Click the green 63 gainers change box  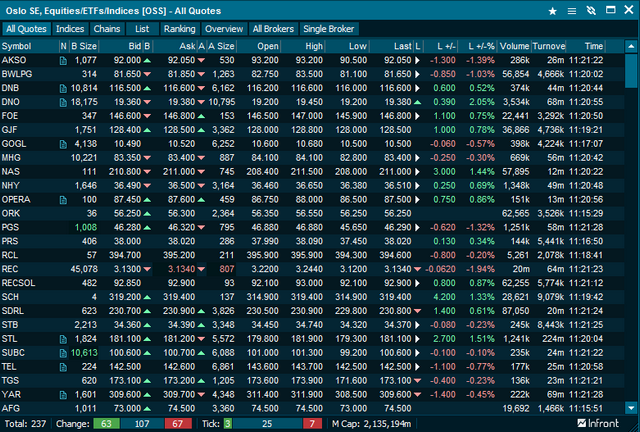click(x=106, y=424)
